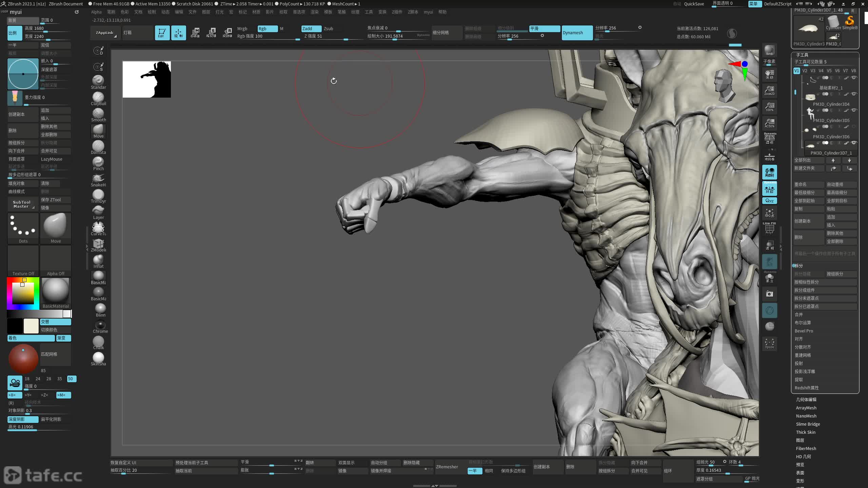This screenshot has width=868, height=488.
Task: Toggle X symmetry axis >X<
Action: click(14, 395)
